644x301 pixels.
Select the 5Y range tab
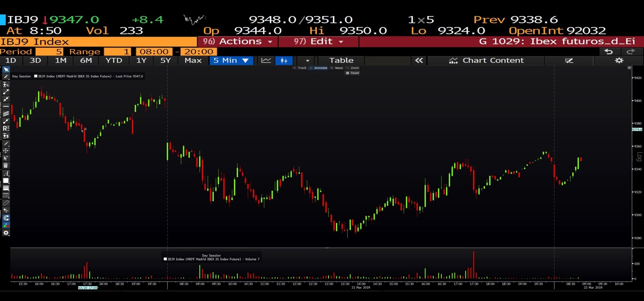click(x=166, y=61)
